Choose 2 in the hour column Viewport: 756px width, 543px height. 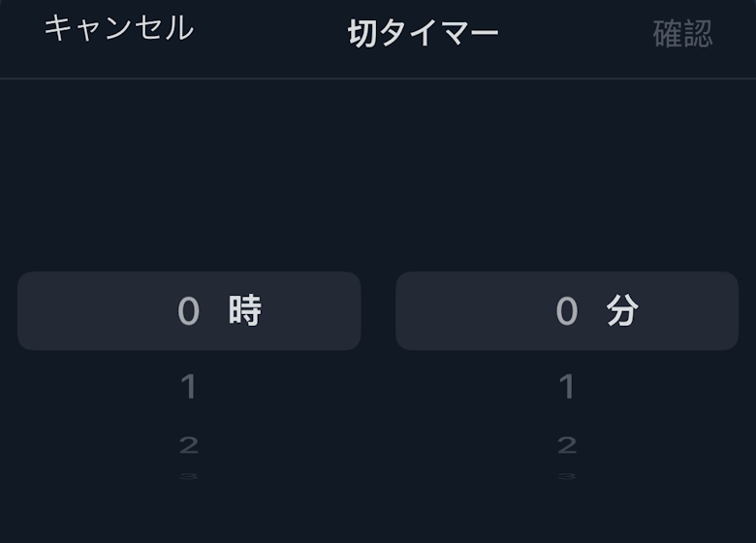(189, 445)
